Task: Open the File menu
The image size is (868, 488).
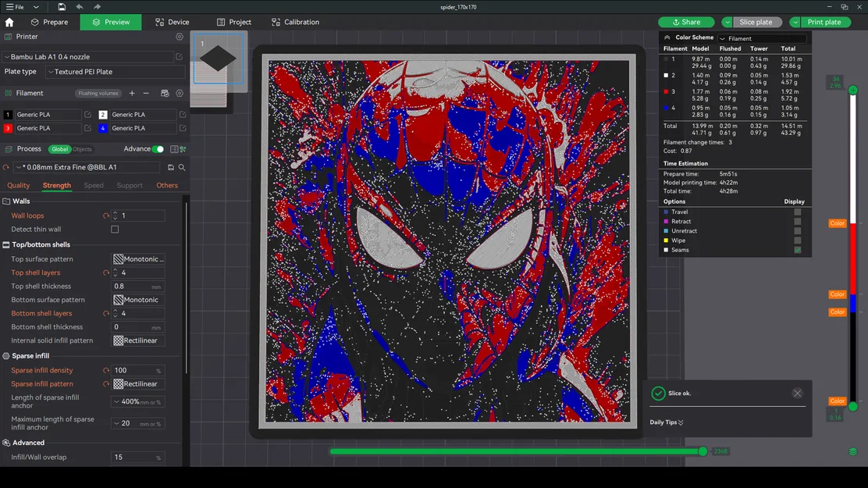Action: 16,6
